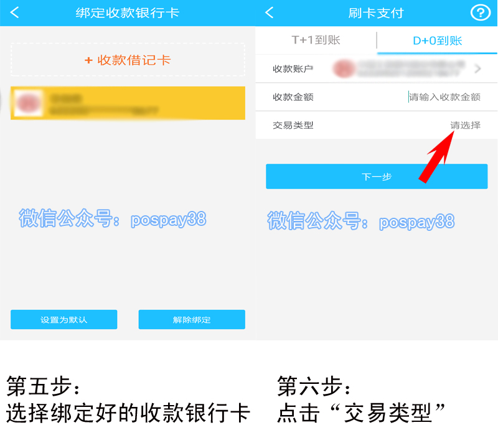Tap the 交易类型 label
498x448 pixels.
[x=293, y=125]
